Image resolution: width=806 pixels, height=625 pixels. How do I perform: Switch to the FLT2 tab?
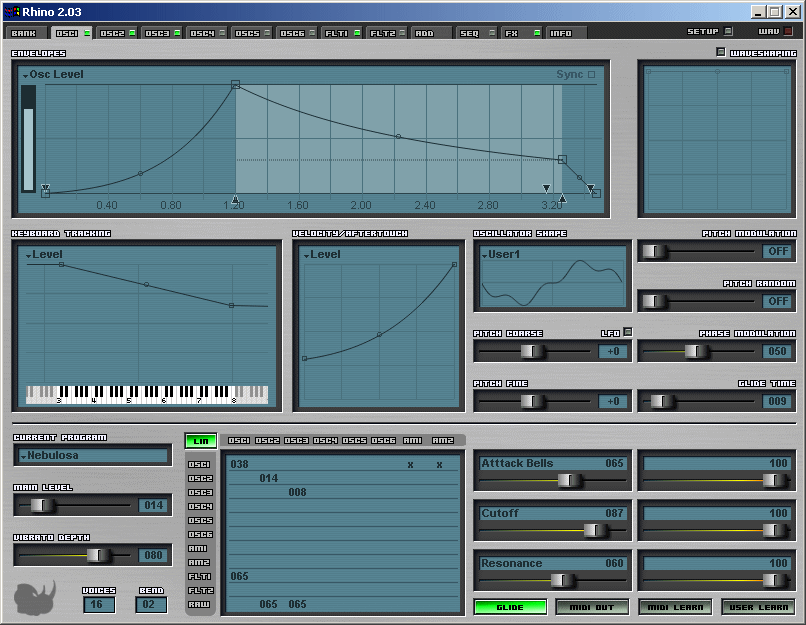tap(383, 33)
